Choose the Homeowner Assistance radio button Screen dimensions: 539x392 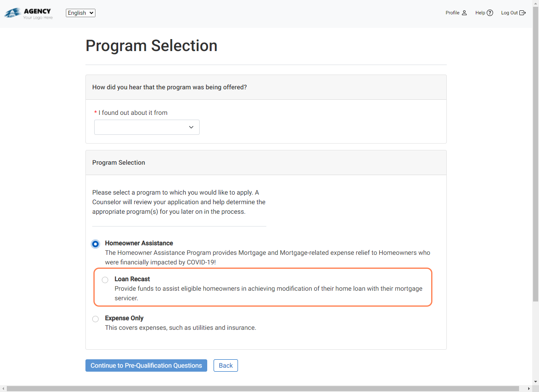[95, 244]
